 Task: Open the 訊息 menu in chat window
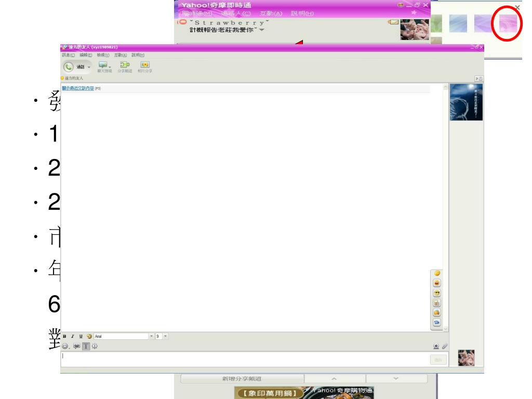68,55
